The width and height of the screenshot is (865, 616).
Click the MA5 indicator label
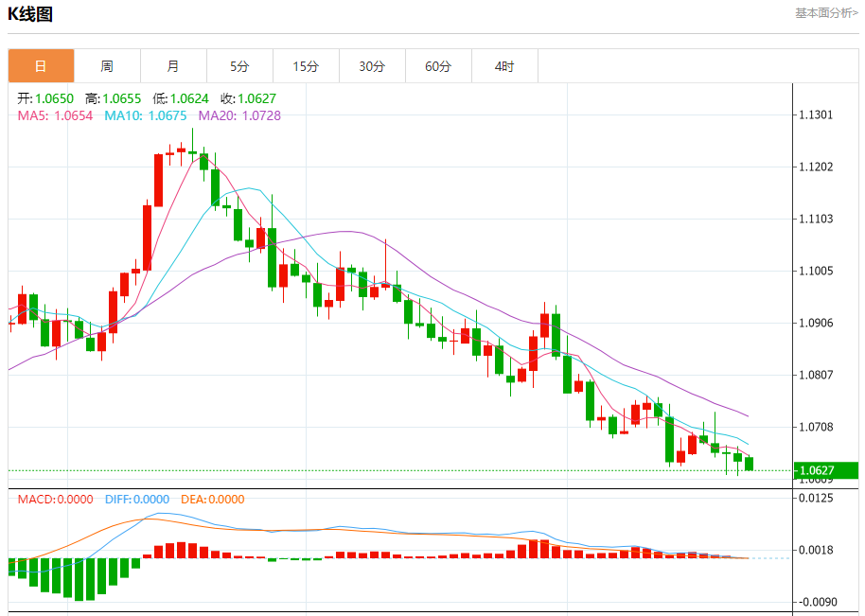click(x=55, y=115)
